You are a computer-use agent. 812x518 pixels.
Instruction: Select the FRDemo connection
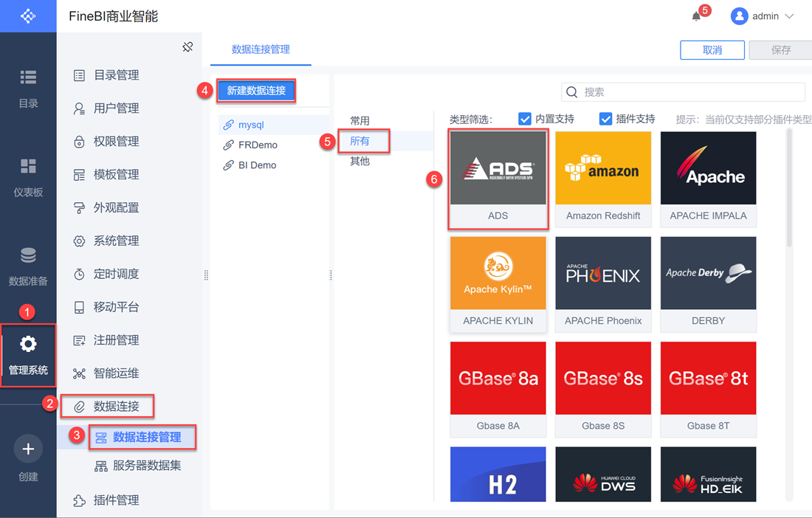pyautogui.click(x=273, y=145)
